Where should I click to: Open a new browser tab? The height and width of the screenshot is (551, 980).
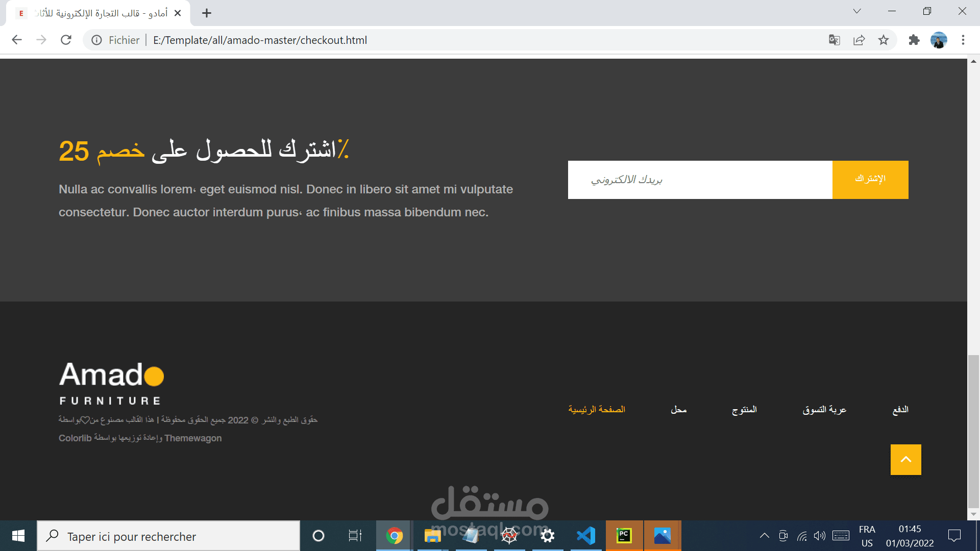pyautogui.click(x=207, y=13)
